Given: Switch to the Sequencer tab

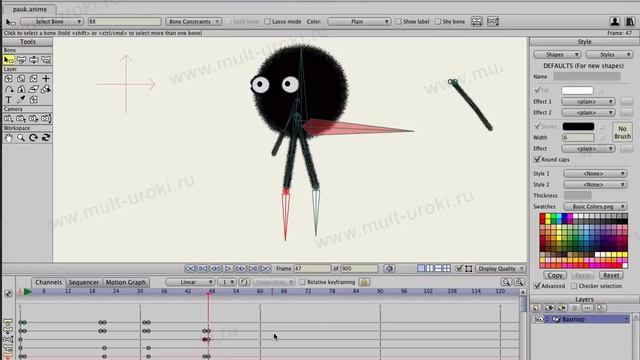Looking at the screenshot, I should (84, 282).
